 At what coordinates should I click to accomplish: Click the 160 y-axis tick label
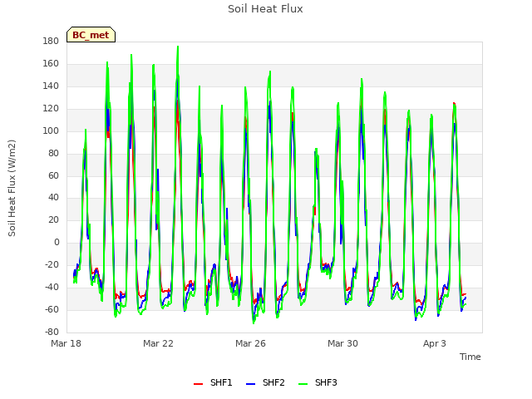click(51, 64)
